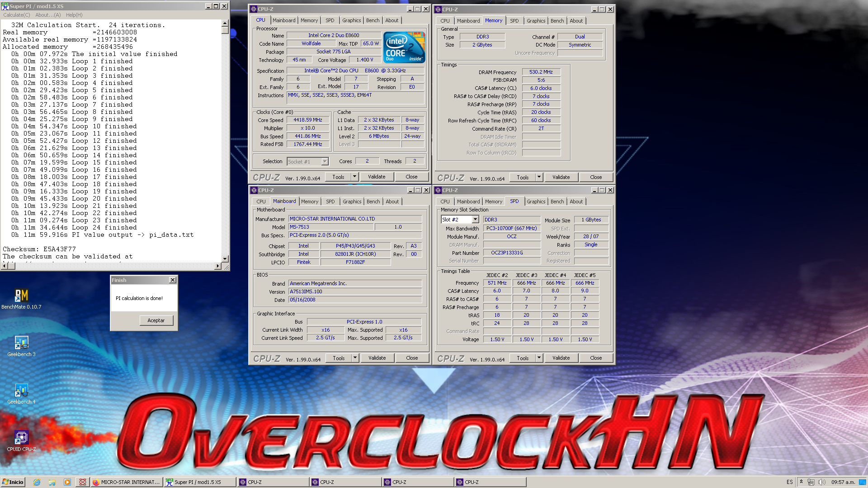Click Close button in CPU-Z processor window
This screenshot has height=488, width=868.
point(411,177)
